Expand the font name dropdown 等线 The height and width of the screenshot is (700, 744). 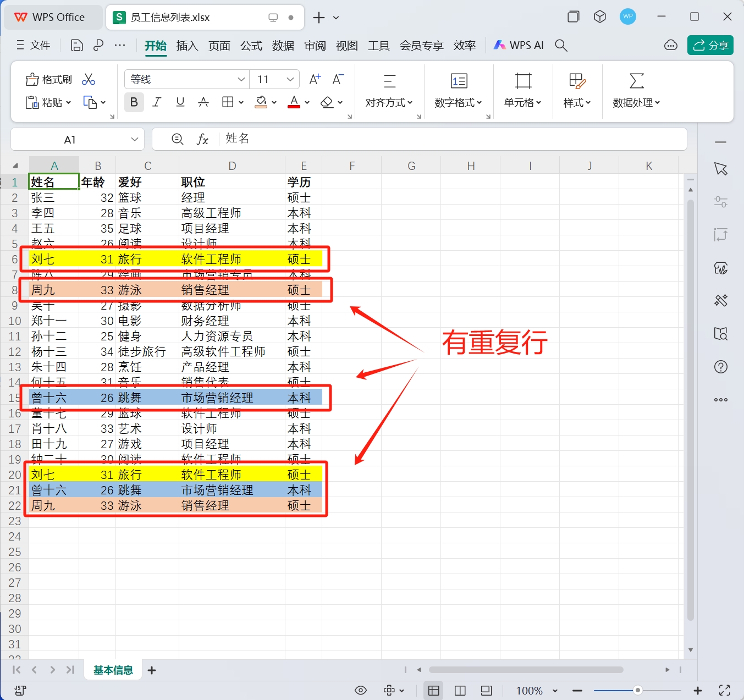coord(241,80)
